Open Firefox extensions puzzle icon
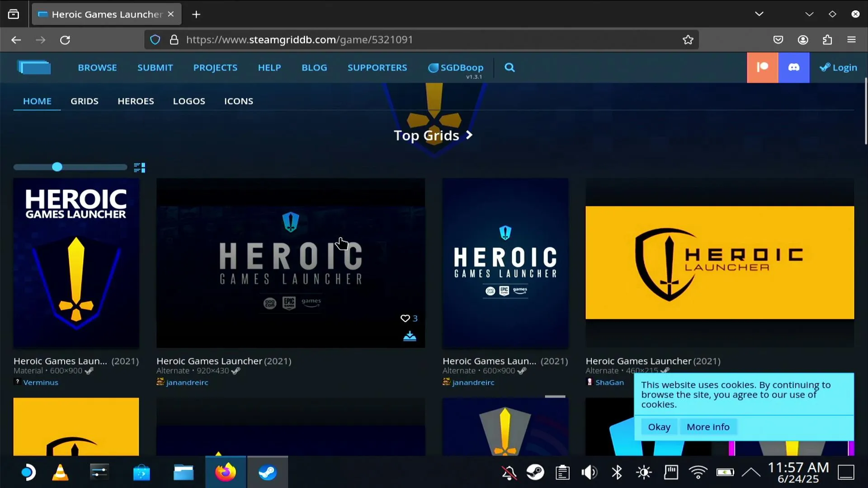This screenshot has width=868, height=488. coord(827,40)
